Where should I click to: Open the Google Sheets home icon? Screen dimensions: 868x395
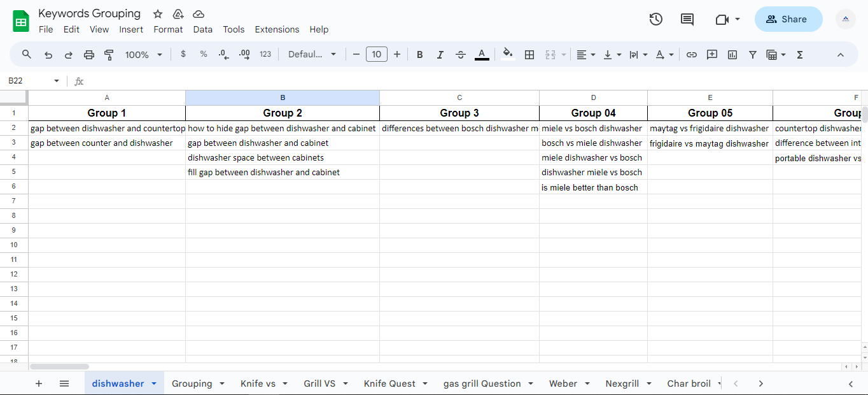click(x=21, y=21)
